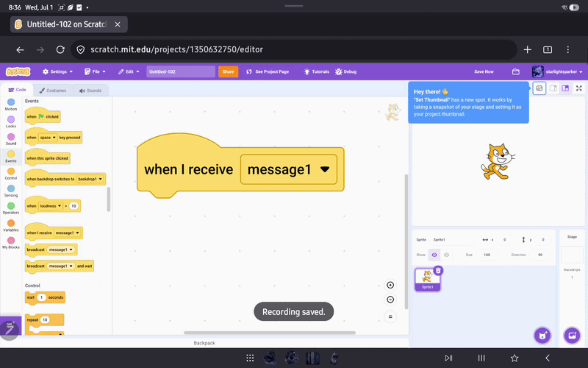Switch to the Costumes tab
Image resolution: width=588 pixels, height=368 pixels.
tap(53, 91)
